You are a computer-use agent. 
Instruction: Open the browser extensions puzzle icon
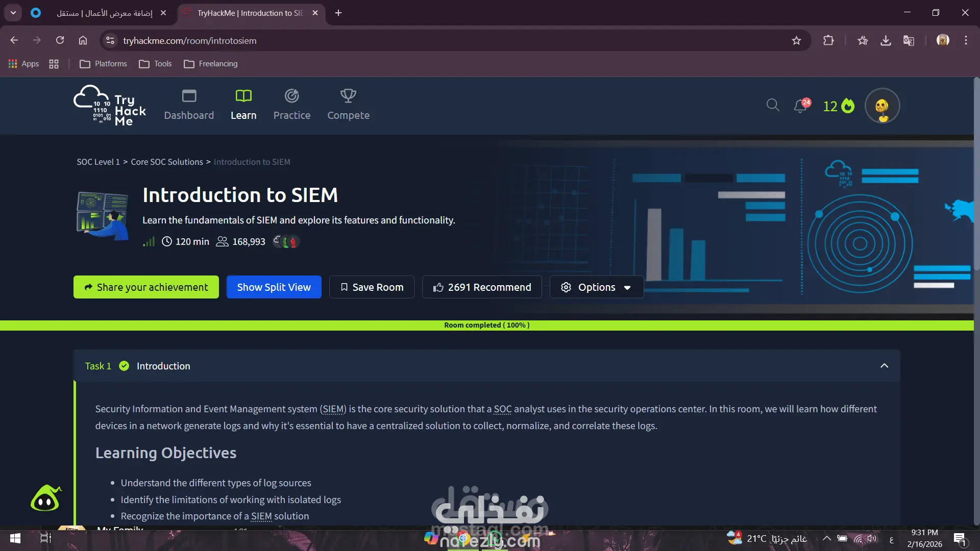[828, 40]
